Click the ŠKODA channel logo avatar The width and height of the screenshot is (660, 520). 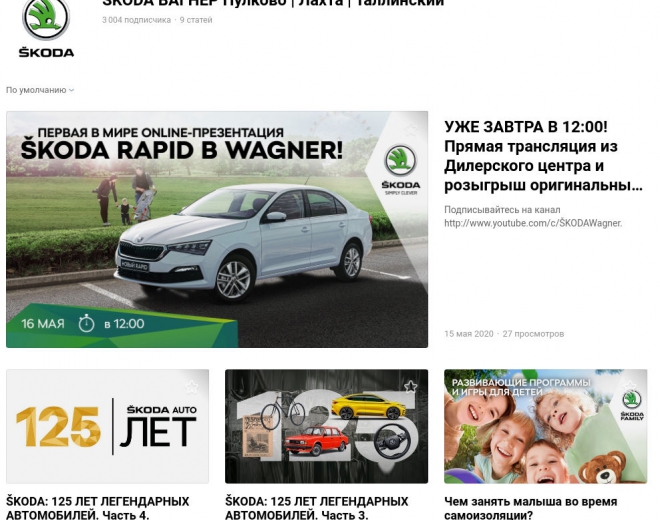click(x=46, y=28)
